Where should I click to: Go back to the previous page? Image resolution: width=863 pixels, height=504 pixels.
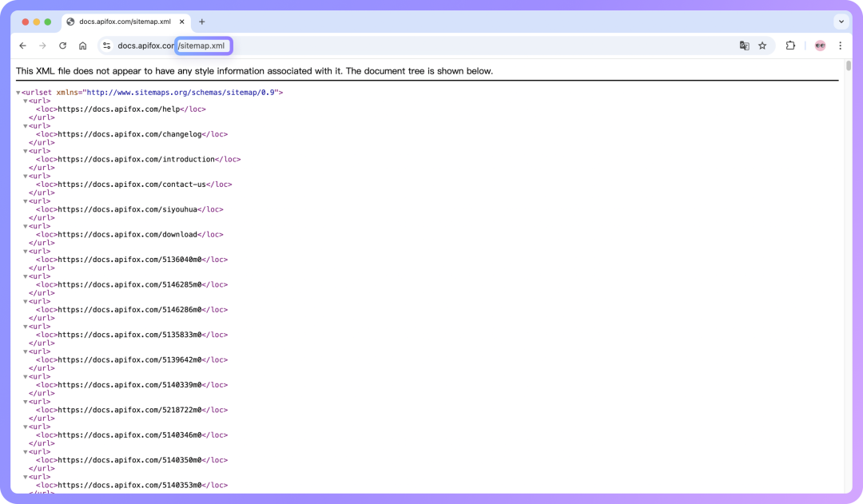(x=22, y=46)
